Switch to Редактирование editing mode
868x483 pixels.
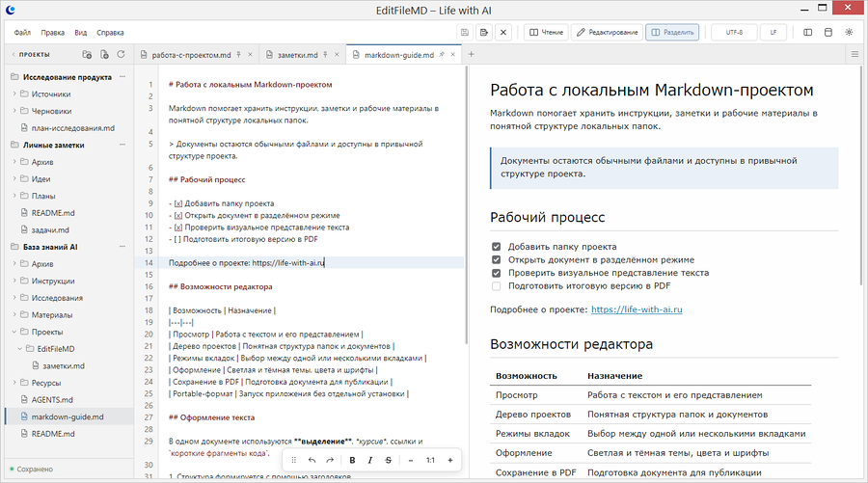(x=608, y=33)
